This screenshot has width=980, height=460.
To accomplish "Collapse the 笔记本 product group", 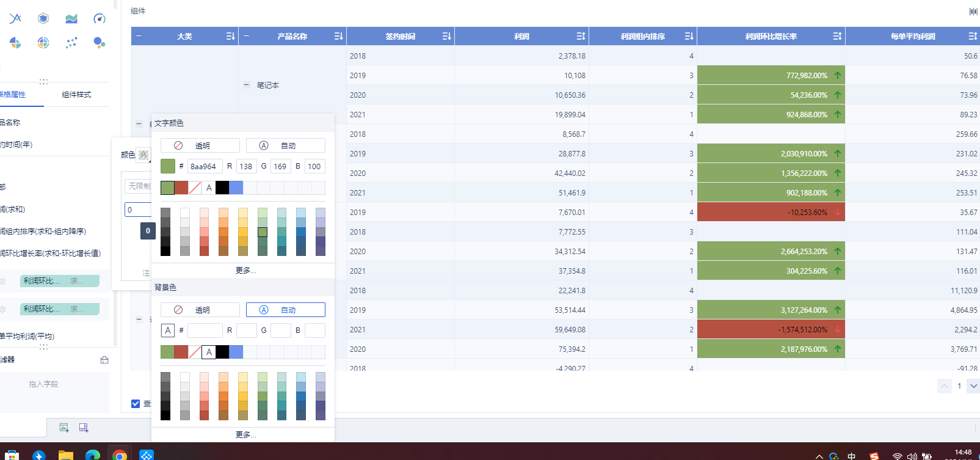I will (246, 86).
